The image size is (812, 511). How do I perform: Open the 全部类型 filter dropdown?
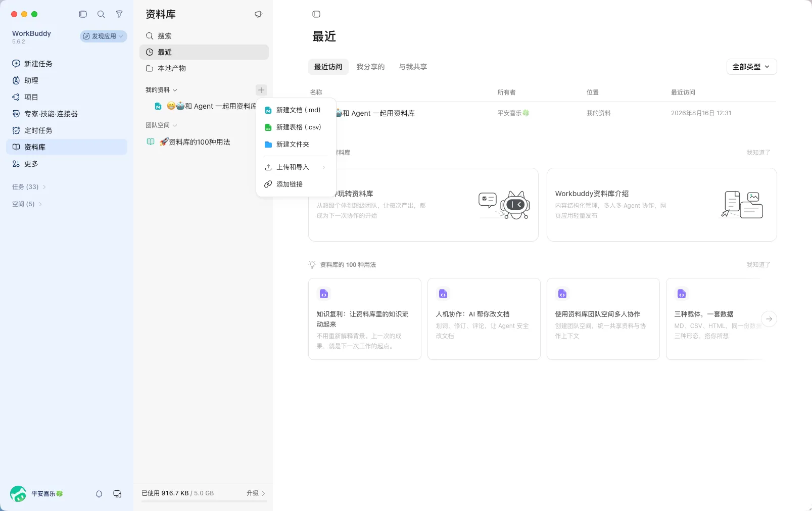pos(751,67)
